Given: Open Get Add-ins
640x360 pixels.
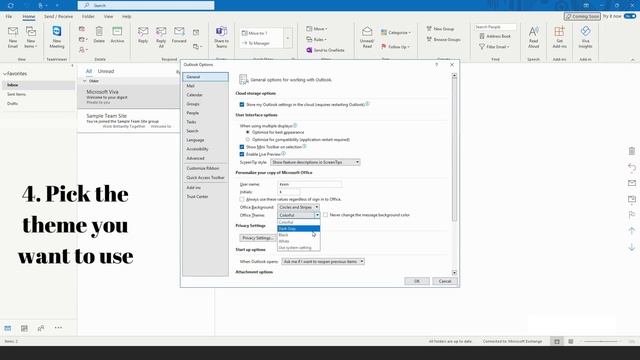Looking at the screenshot, I should (x=560, y=37).
